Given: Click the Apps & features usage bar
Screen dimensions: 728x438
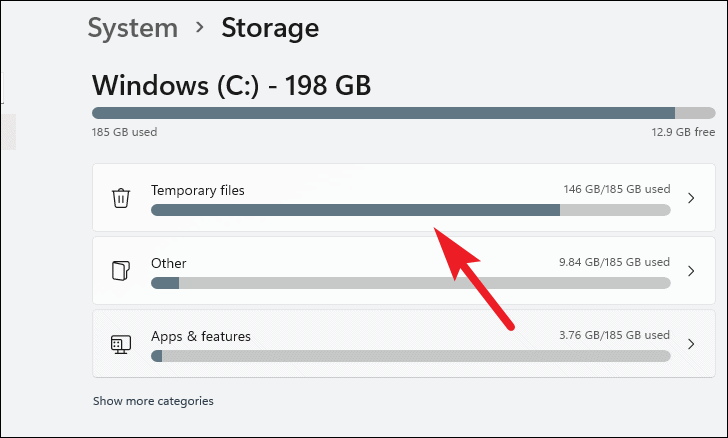Looking at the screenshot, I should 410,356.
